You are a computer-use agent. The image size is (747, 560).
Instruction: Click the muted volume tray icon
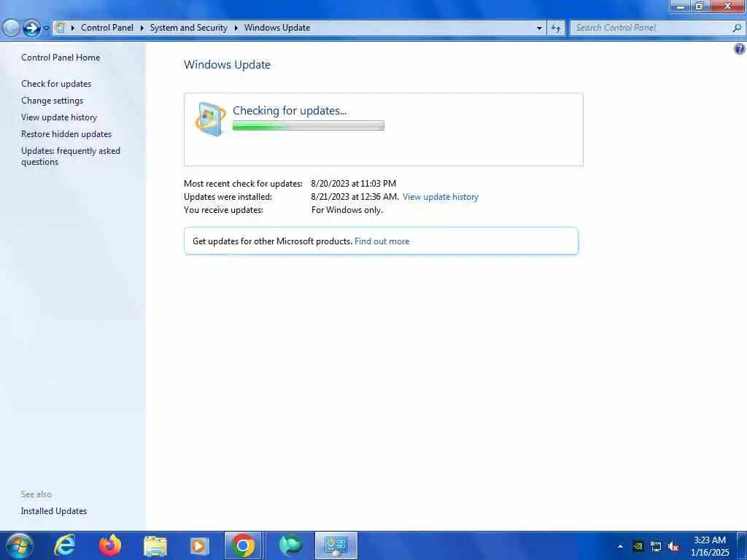click(x=673, y=547)
